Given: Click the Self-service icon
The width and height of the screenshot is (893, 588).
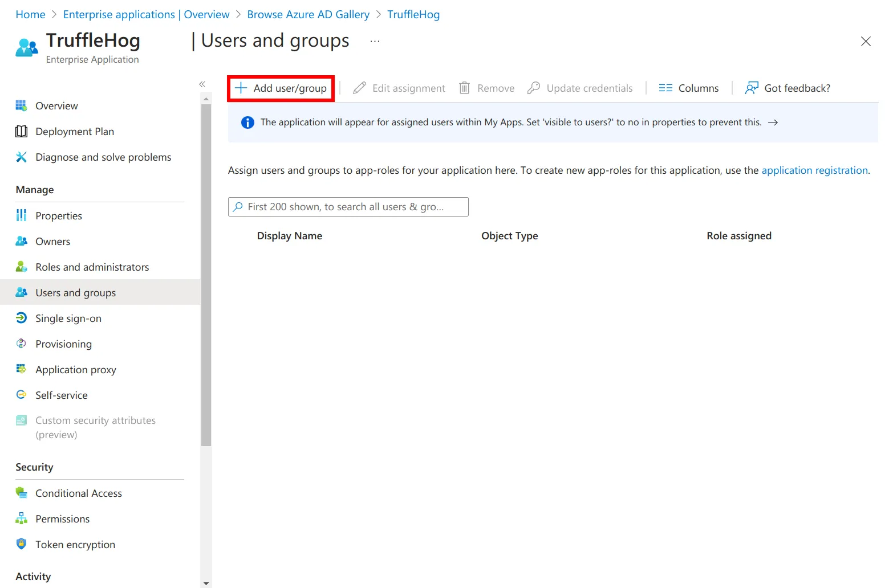Looking at the screenshot, I should tap(21, 395).
